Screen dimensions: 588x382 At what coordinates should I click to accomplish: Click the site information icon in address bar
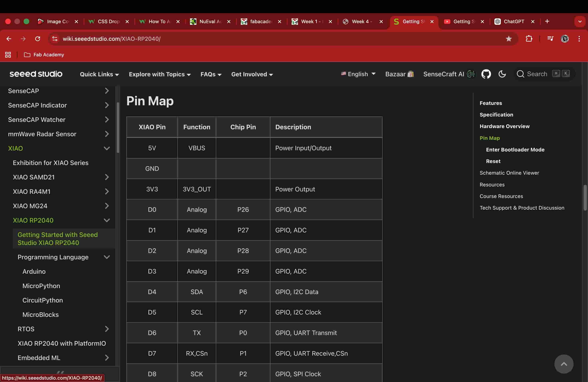(x=55, y=39)
